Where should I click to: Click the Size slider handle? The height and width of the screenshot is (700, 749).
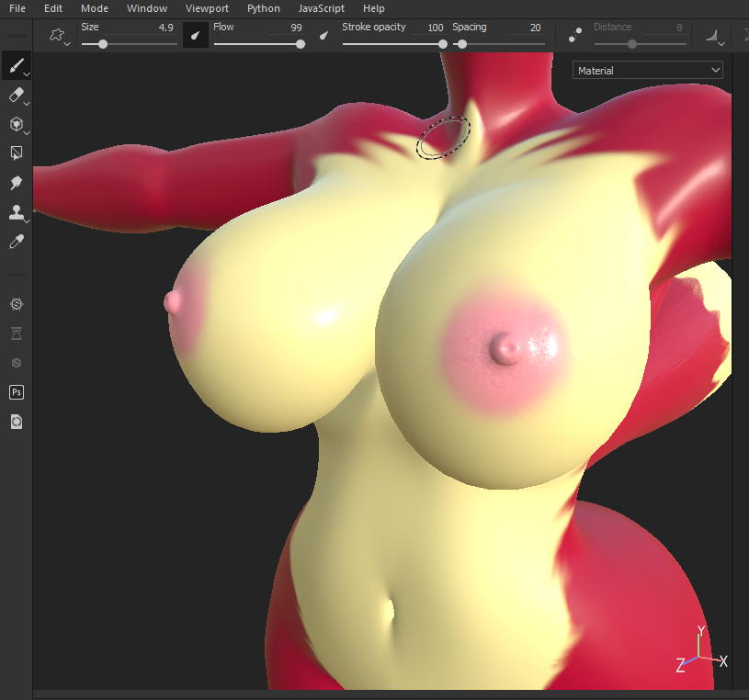pyautogui.click(x=103, y=44)
